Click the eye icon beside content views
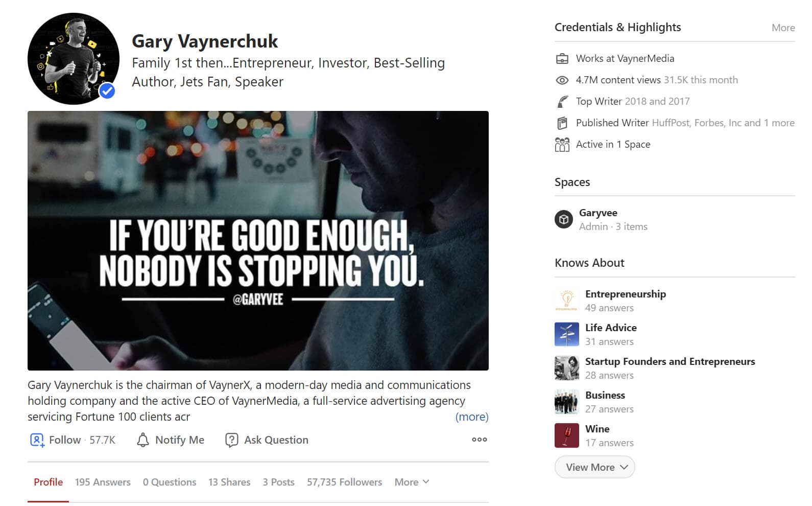812x506 pixels. (562, 80)
